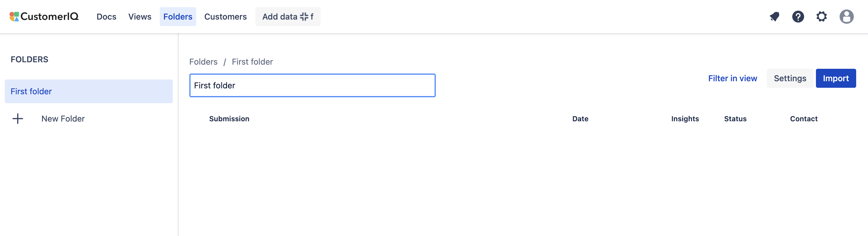Click the New Folder label
This screenshot has width=868, height=236.
point(63,119)
